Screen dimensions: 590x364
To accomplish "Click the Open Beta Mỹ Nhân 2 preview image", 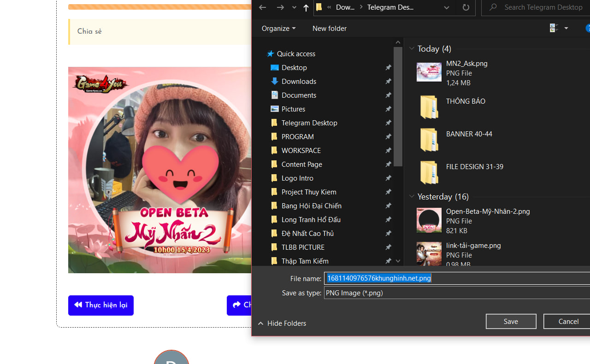I will coord(160,170).
